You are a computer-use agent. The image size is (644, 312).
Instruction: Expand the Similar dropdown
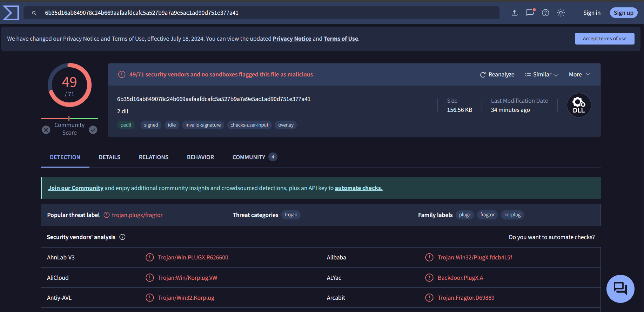[x=542, y=74]
